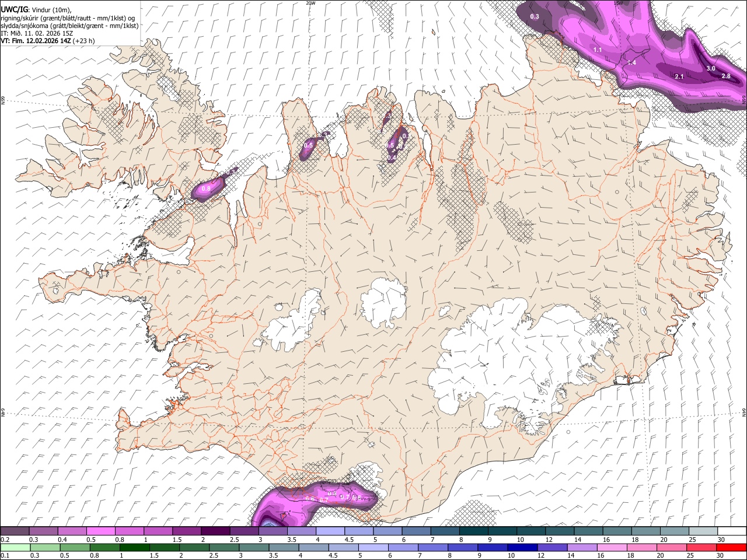Click the '20W' longitude label at top
The image size is (747, 560).
(x=310, y=3)
